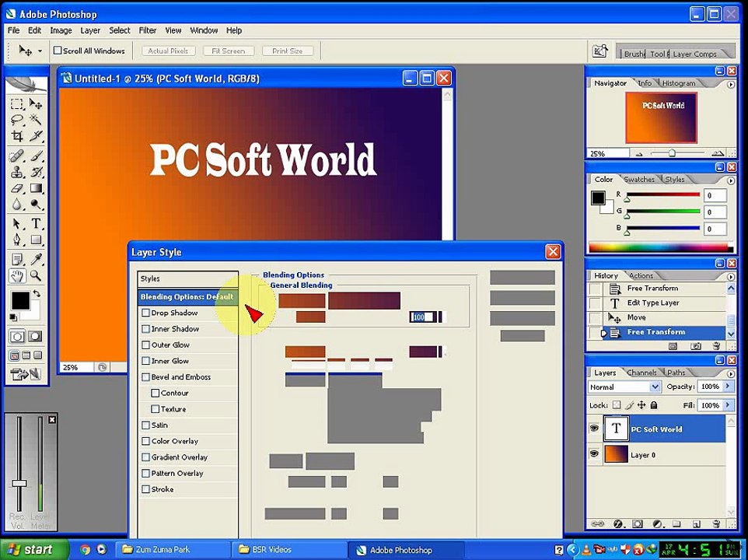Switch to the Channels tab
Viewport: 748px width, 560px height.
click(x=641, y=373)
